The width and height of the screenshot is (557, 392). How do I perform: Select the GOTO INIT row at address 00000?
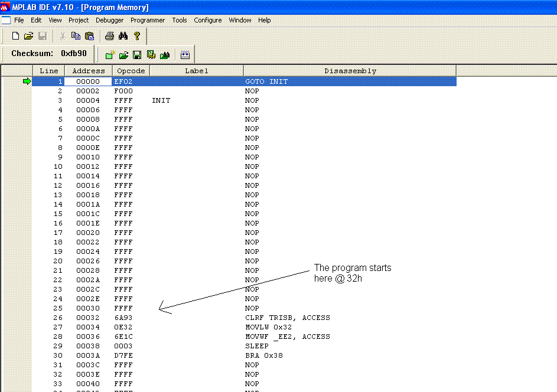266,81
